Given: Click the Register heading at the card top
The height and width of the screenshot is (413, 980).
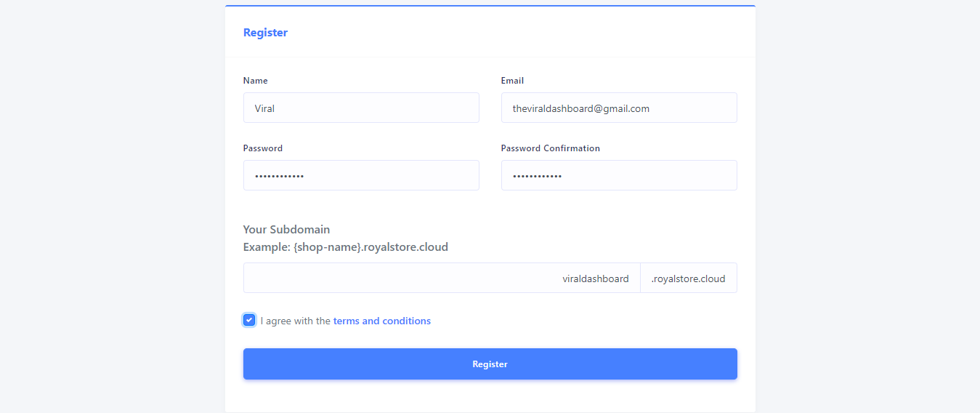Looking at the screenshot, I should tap(265, 33).
